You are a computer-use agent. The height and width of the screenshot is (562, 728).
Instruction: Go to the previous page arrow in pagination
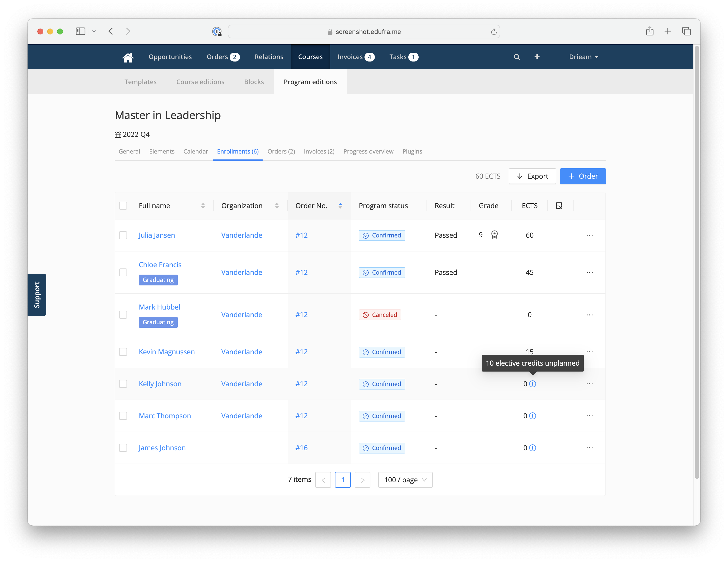[x=323, y=480]
